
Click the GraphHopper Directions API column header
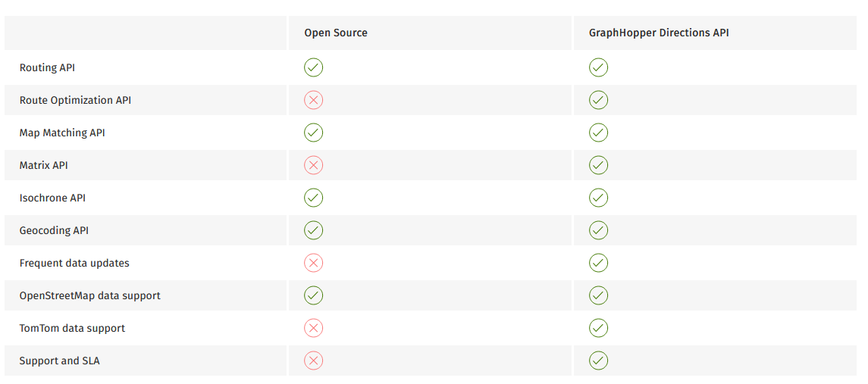point(659,33)
